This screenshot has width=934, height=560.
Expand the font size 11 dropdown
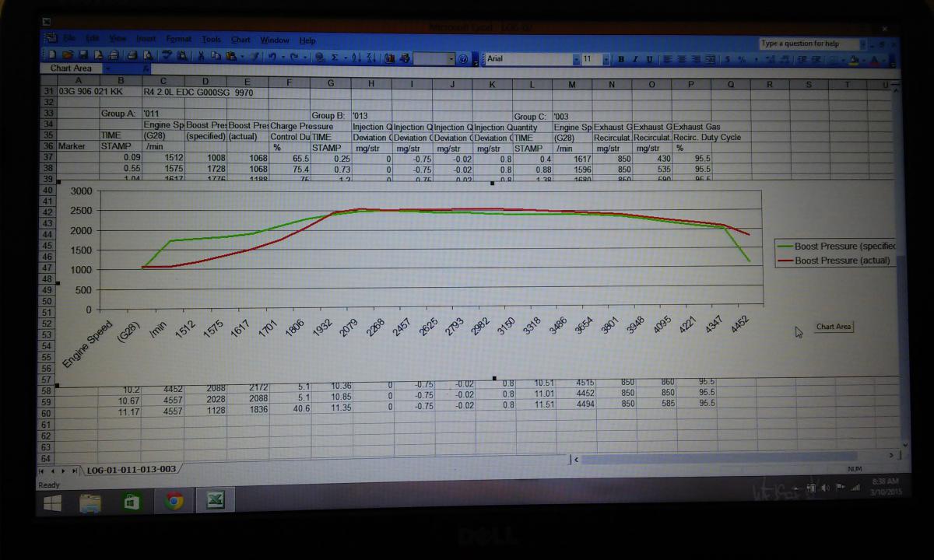(608, 59)
